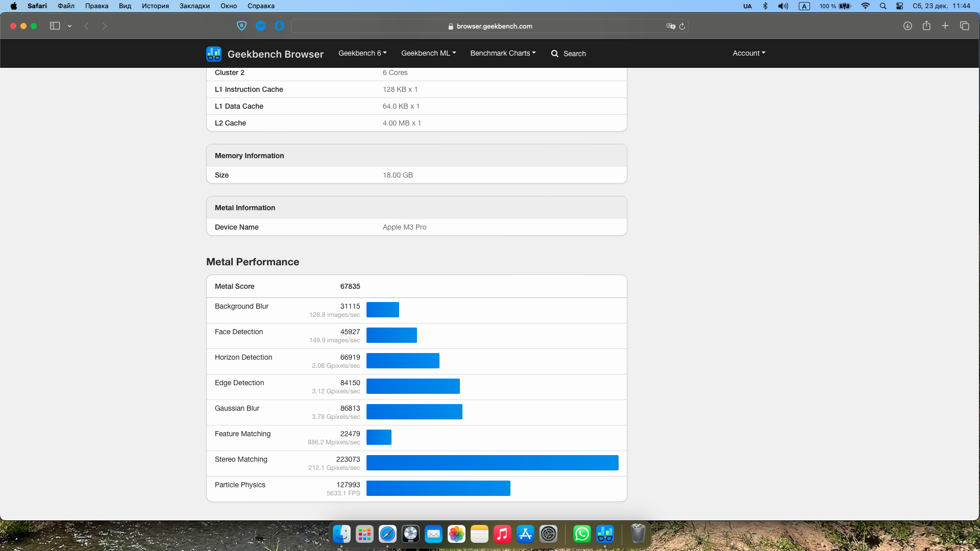Open WhatsApp from the dock
This screenshot has width=980, height=551.
(x=582, y=534)
